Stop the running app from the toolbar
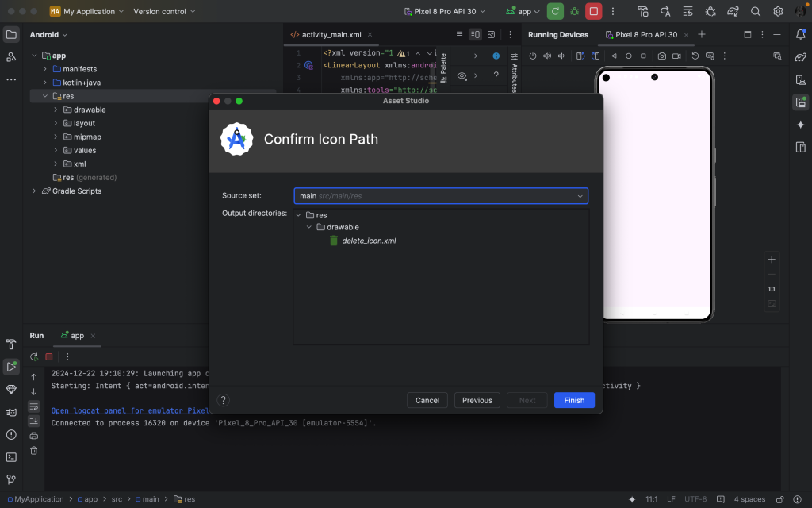 click(593, 11)
